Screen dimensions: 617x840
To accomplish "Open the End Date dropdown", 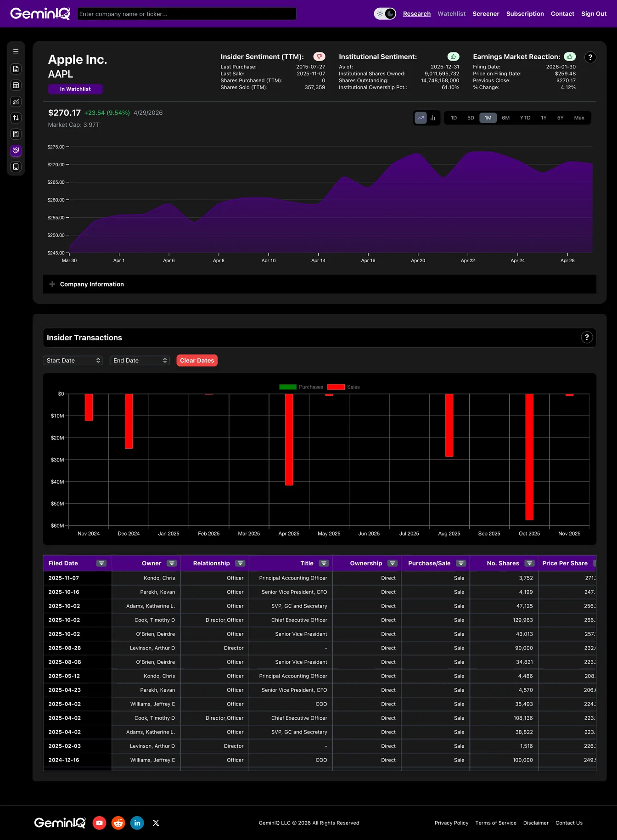I will pos(140,361).
